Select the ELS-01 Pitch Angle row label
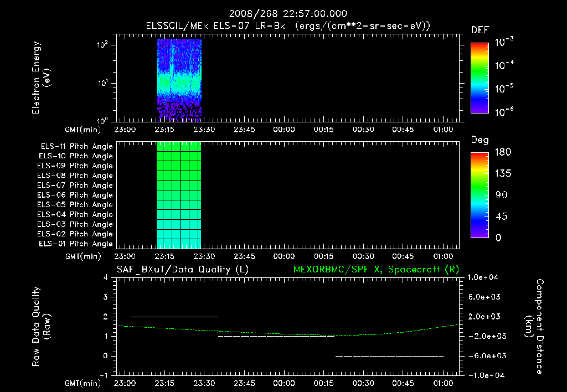The width and height of the screenshot is (567, 392). (76, 244)
